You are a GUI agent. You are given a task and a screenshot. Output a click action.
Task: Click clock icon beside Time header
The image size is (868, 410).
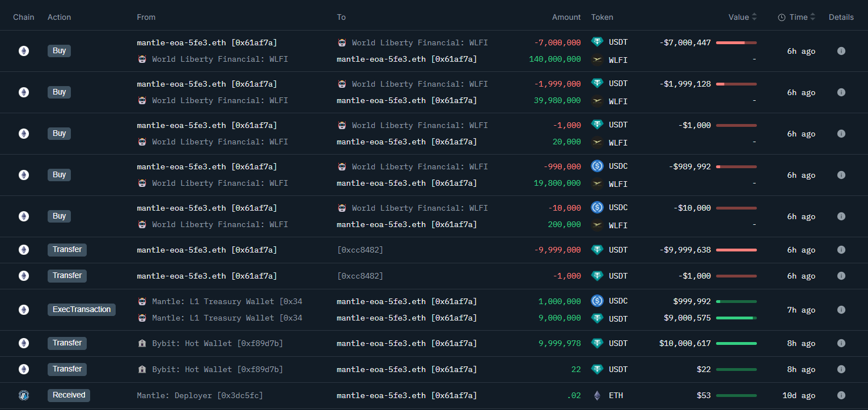(781, 18)
